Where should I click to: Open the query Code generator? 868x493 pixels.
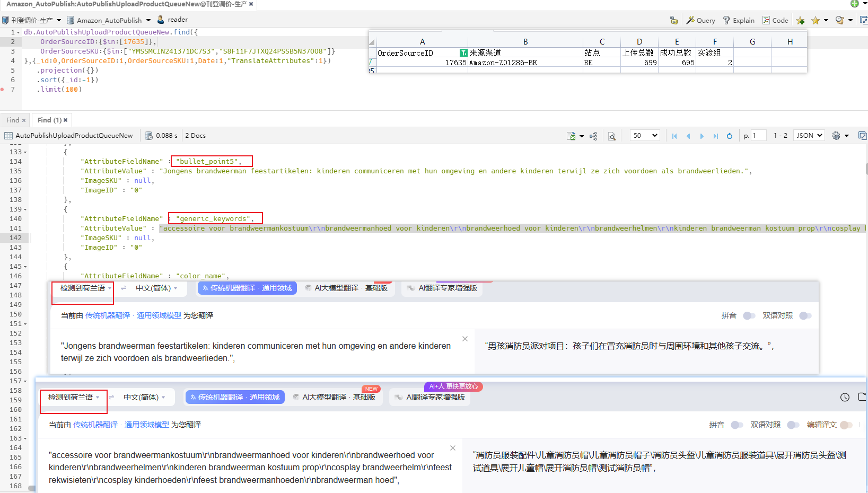(x=775, y=20)
